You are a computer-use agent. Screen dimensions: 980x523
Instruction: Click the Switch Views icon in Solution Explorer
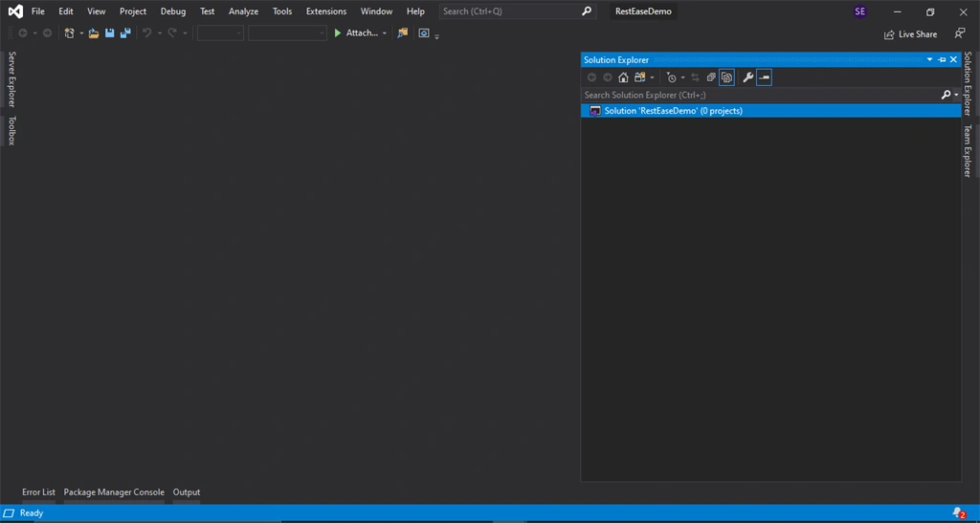639,77
